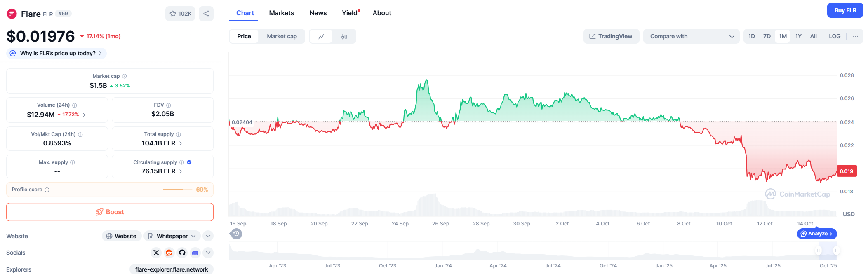Open the Compare with dropdown
The image size is (868, 274).
click(692, 36)
